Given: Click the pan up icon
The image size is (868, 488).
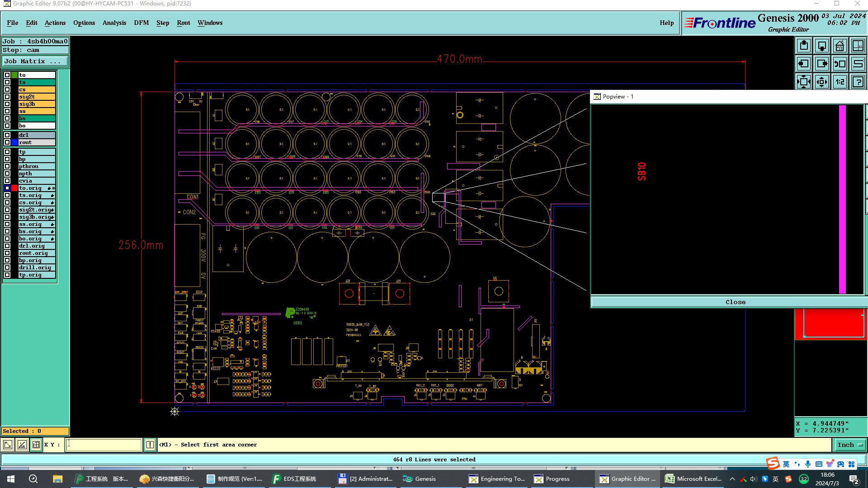Looking at the screenshot, I should [804, 46].
